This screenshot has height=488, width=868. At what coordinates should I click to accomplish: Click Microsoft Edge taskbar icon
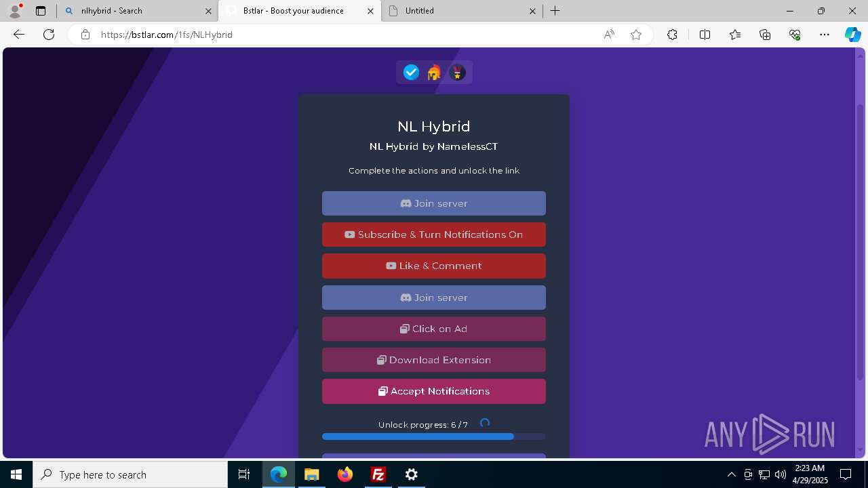[x=279, y=474]
